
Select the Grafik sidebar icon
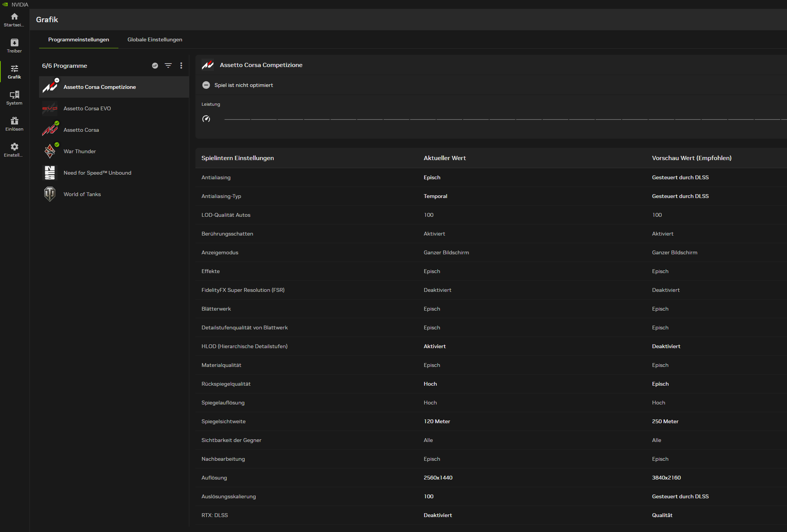(x=14, y=69)
